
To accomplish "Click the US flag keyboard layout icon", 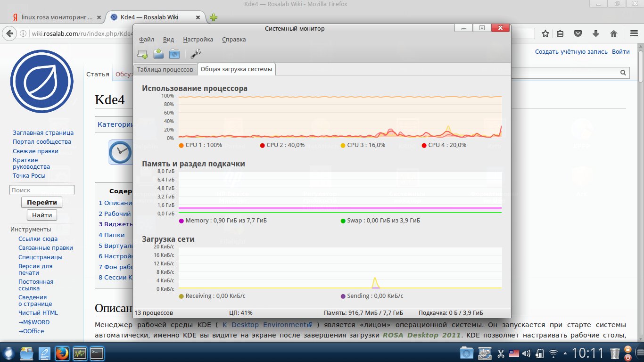I will (513, 353).
